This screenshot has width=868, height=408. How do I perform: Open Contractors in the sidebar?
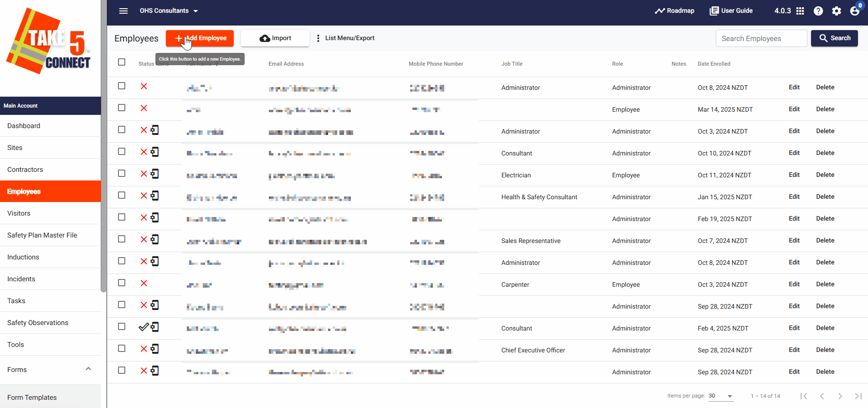tap(50, 170)
